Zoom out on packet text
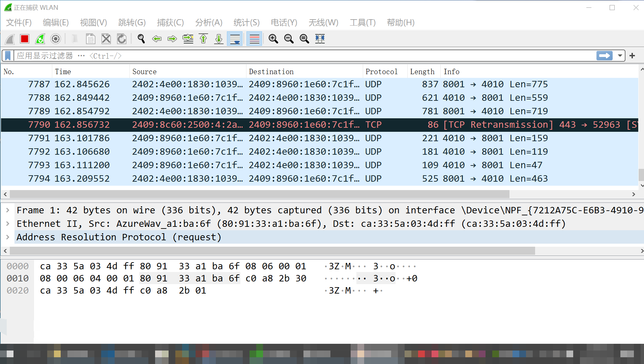Viewport: 644px width, 364px height. tap(289, 39)
